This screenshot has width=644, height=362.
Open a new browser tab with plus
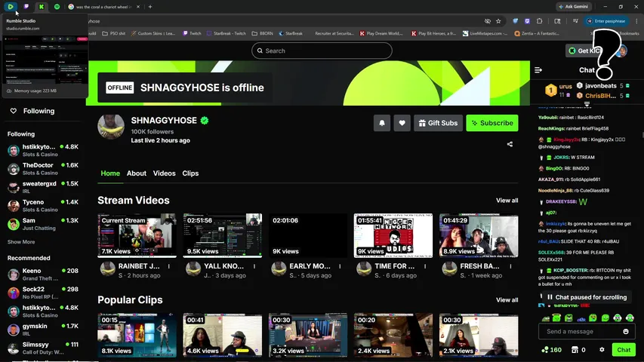point(150,7)
